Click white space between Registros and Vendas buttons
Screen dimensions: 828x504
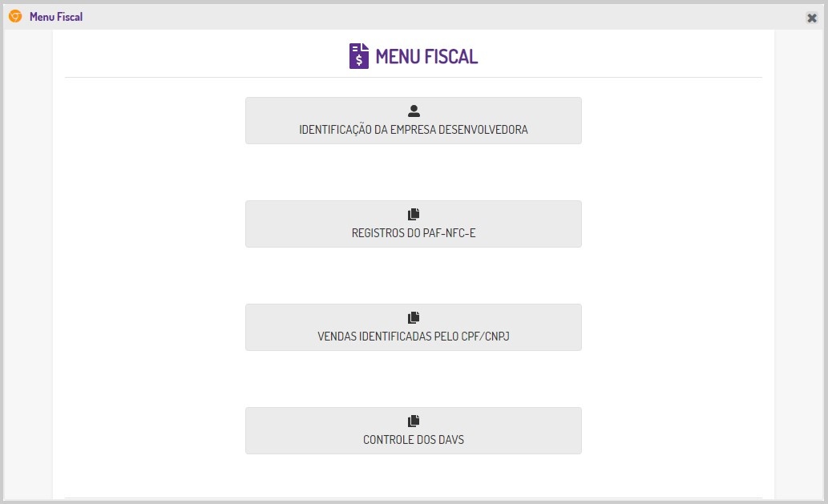414,276
